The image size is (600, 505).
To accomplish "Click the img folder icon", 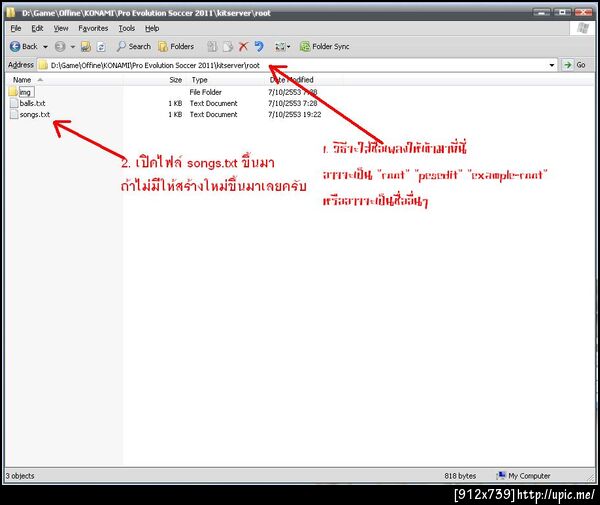I will (x=13, y=92).
